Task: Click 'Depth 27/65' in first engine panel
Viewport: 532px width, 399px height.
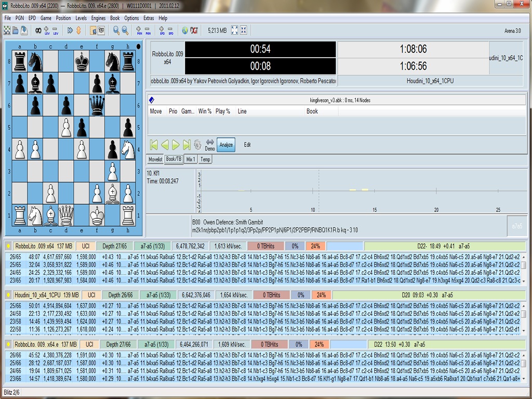Action: coord(114,246)
